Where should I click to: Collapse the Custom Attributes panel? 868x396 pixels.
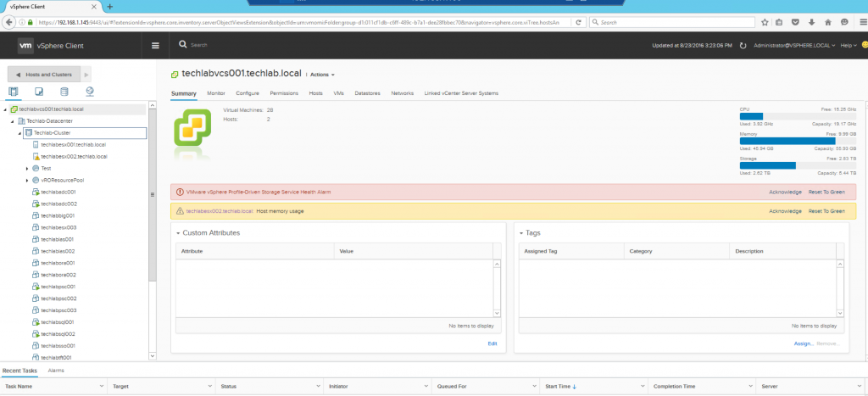tap(178, 233)
